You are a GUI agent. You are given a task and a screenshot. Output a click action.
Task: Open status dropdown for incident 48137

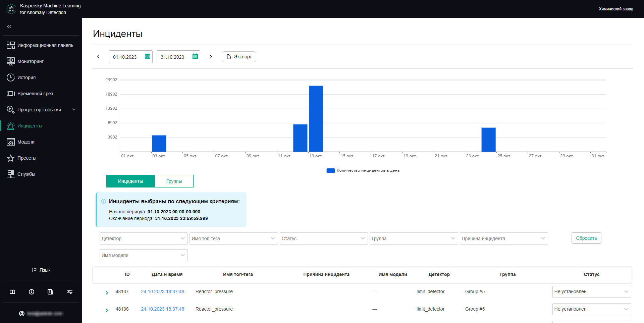pos(591,292)
